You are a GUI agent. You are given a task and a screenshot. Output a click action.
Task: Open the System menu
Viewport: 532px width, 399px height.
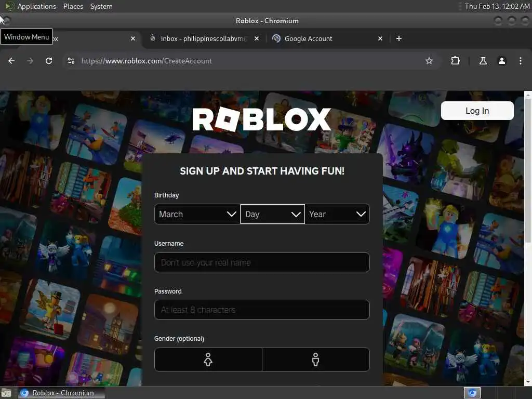coord(101,6)
